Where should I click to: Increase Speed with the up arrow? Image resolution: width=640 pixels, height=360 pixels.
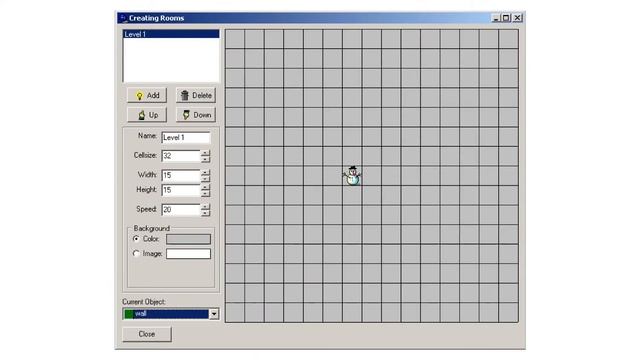(x=205, y=207)
